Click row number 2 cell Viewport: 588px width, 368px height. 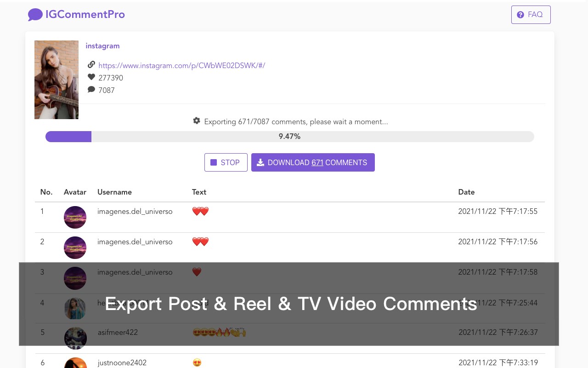tap(42, 242)
